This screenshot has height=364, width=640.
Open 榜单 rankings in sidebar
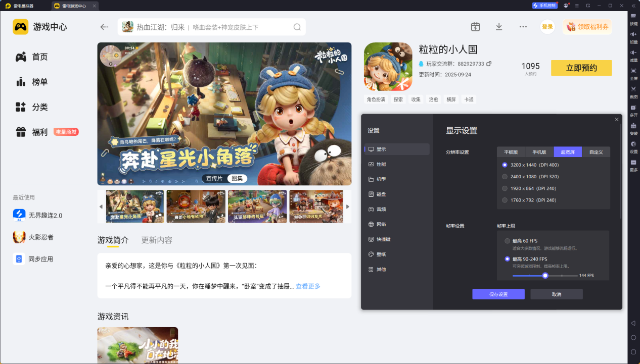[31, 82]
